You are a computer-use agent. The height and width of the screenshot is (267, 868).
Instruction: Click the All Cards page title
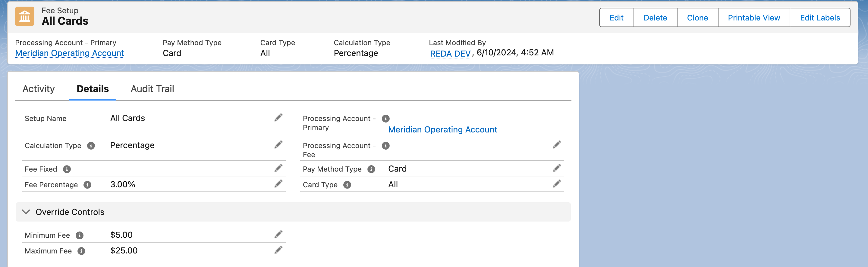65,21
